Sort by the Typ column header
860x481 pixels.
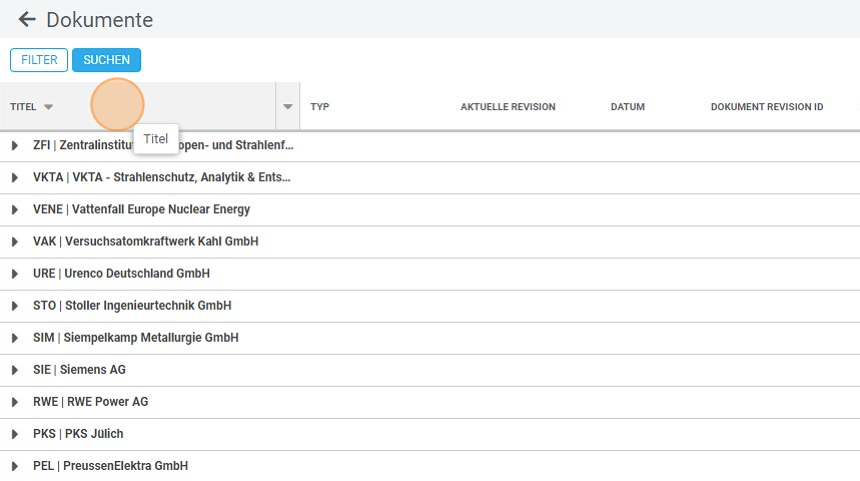(320, 107)
